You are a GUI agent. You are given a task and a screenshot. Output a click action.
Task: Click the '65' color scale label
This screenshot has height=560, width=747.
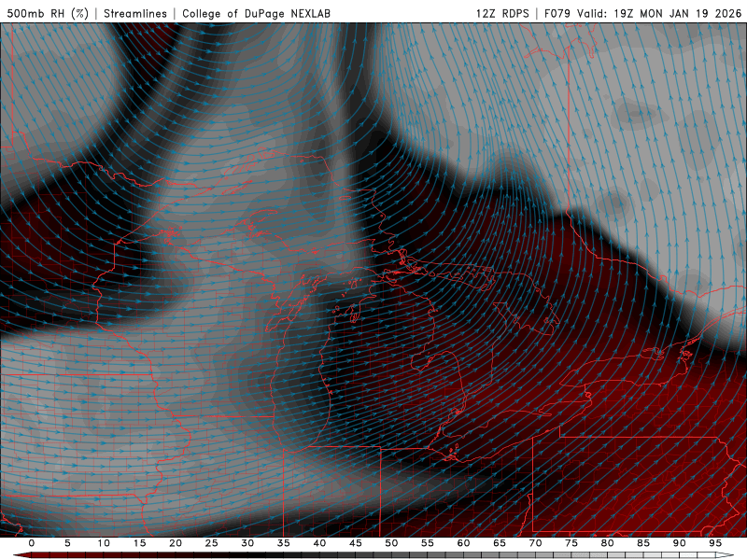coord(500,543)
